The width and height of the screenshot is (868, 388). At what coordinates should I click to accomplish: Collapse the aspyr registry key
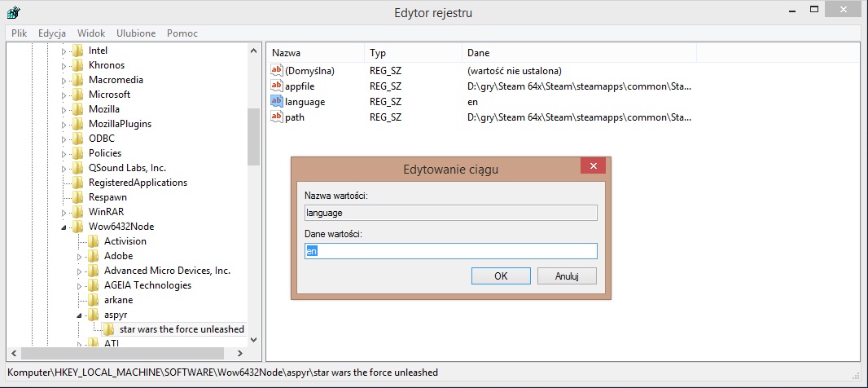(x=79, y=315)
